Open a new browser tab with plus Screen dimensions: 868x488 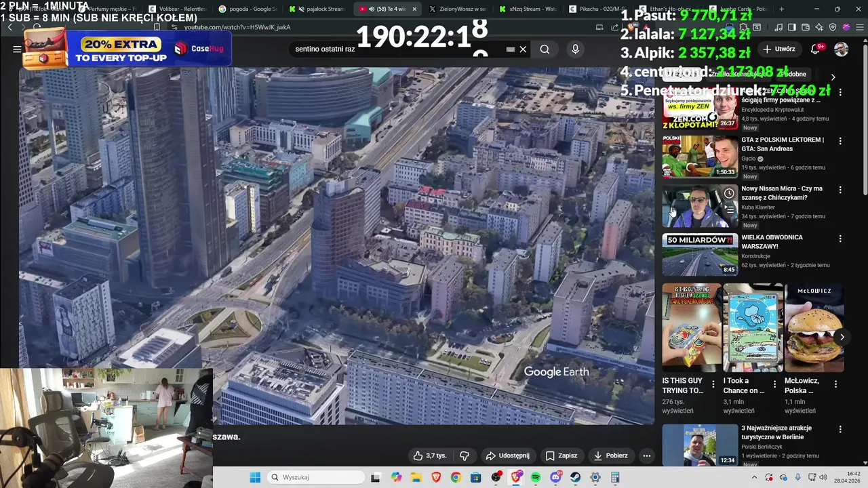pyautogui.click(x=781, y=9)
